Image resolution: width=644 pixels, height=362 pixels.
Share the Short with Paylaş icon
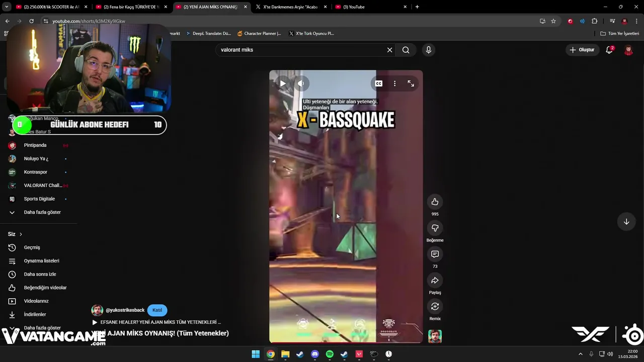tap(435, 280)
